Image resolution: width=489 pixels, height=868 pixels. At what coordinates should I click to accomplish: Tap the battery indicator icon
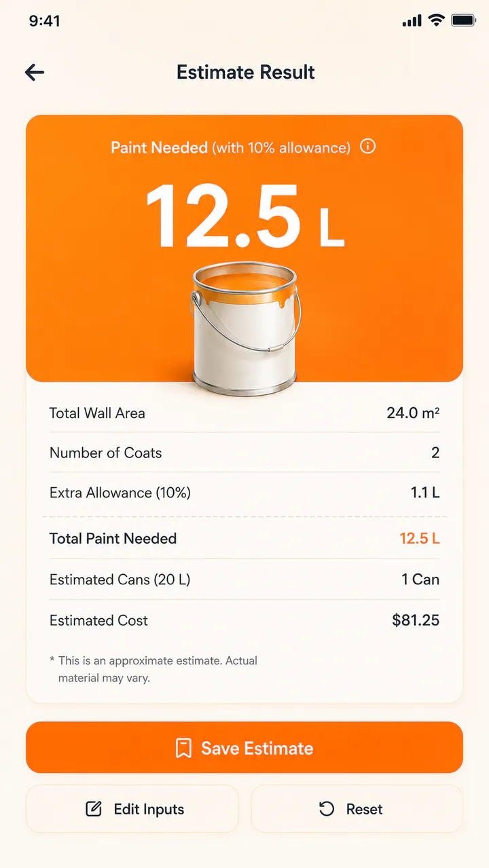464,21
